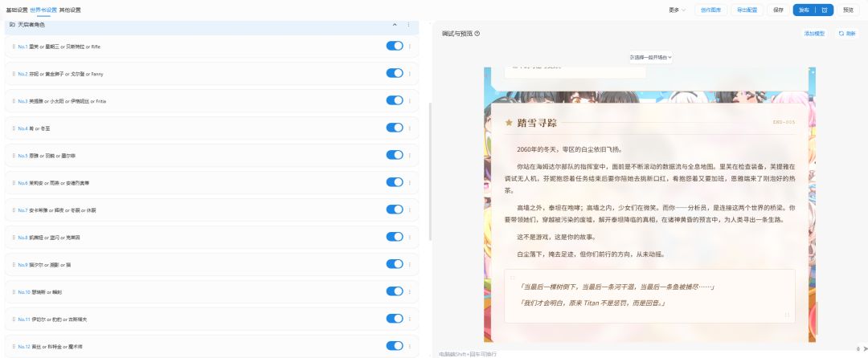Click drag handle of entry No.4
This screenshot has width=868, height=358.
click(14, 128)
